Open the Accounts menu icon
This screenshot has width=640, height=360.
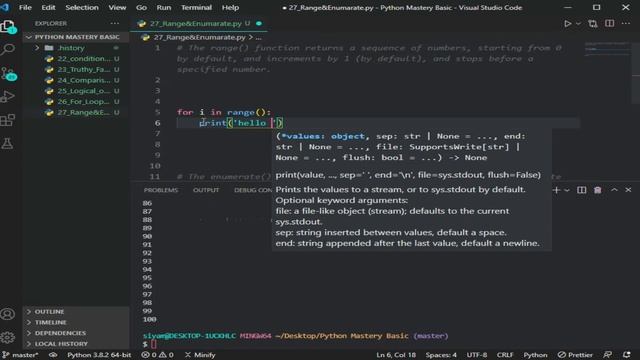pyautogui.click(x=8, y=314)
